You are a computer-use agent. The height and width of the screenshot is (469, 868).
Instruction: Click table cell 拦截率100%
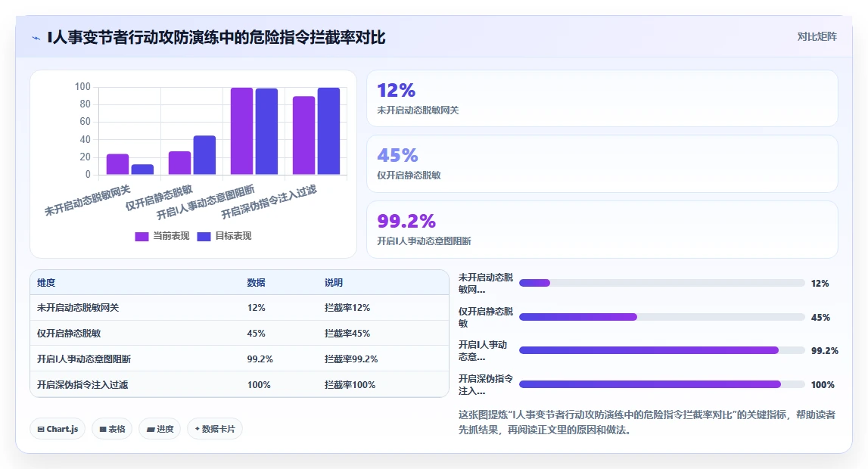(350, 384)
